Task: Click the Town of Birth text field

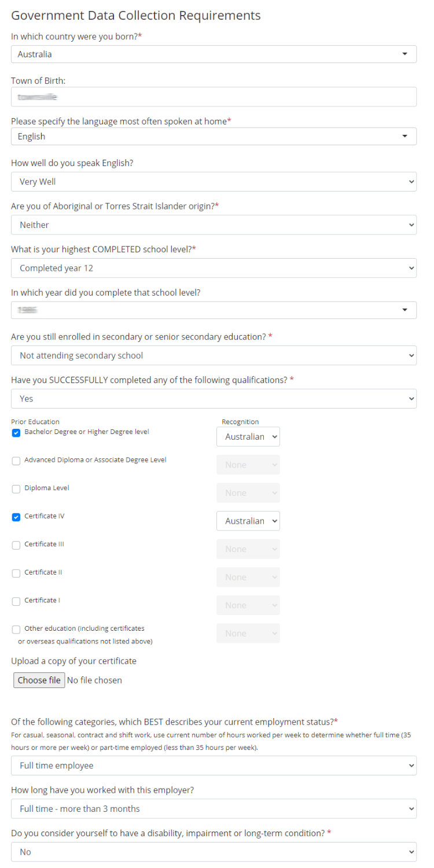Action: pos(214,97)
